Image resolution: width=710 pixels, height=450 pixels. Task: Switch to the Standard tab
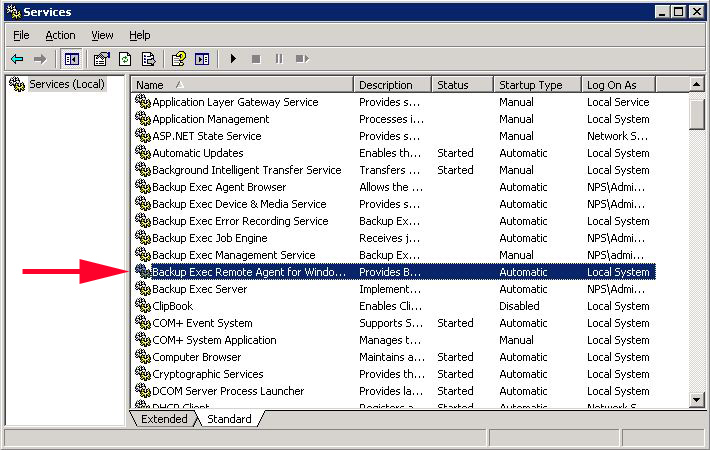(229, 419)
